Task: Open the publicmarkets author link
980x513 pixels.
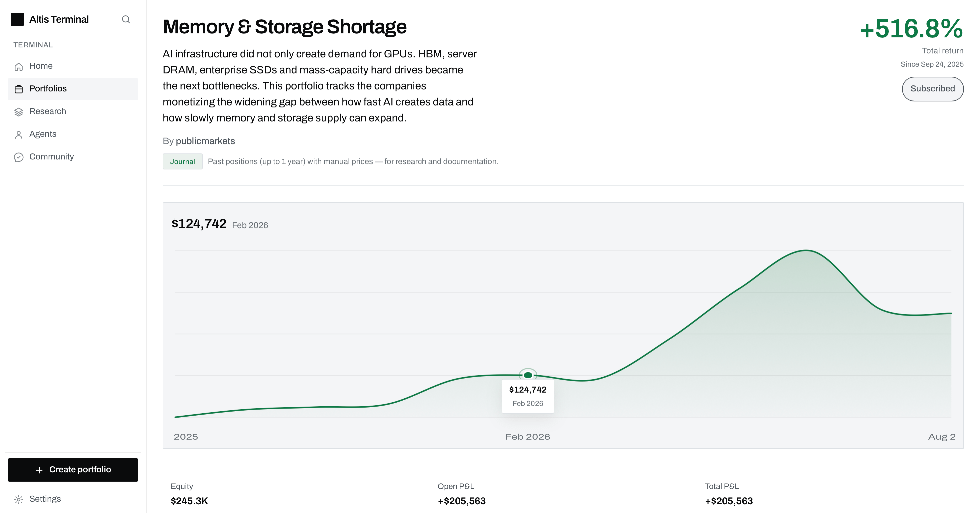Action: (x=205, y=141)
